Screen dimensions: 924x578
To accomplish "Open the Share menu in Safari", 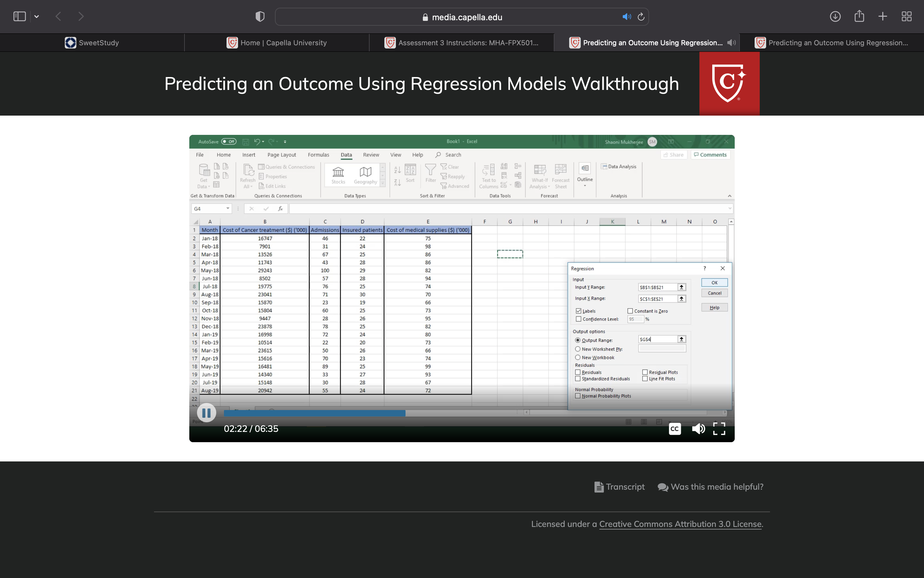I will (x=859, y=16).
